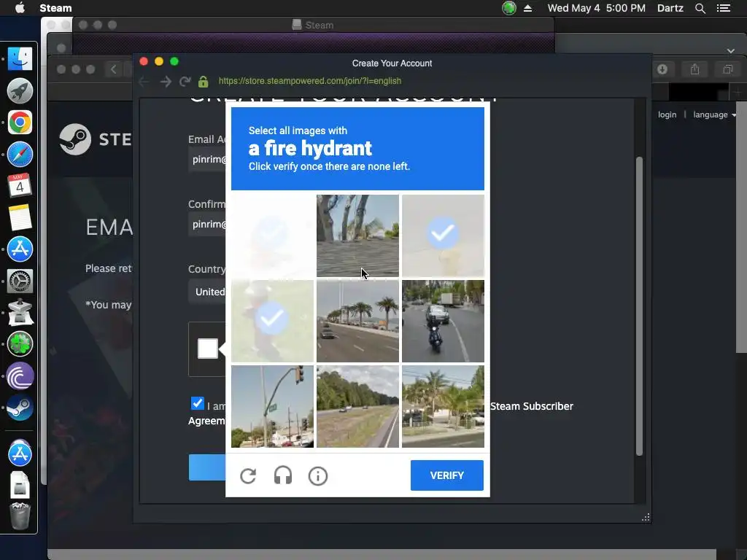The image size is (747, 560).
Task: Check the reCAPTCHA box behind the challenge
Action: [x=208, y=349]
